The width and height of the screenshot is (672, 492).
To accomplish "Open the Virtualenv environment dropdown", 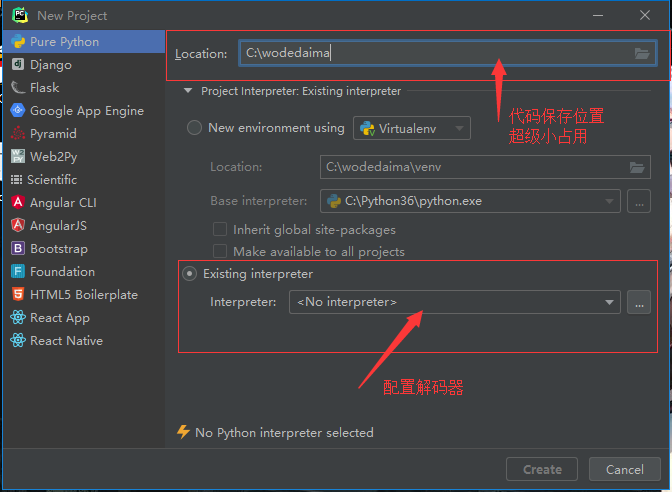I will pos(412,128).
